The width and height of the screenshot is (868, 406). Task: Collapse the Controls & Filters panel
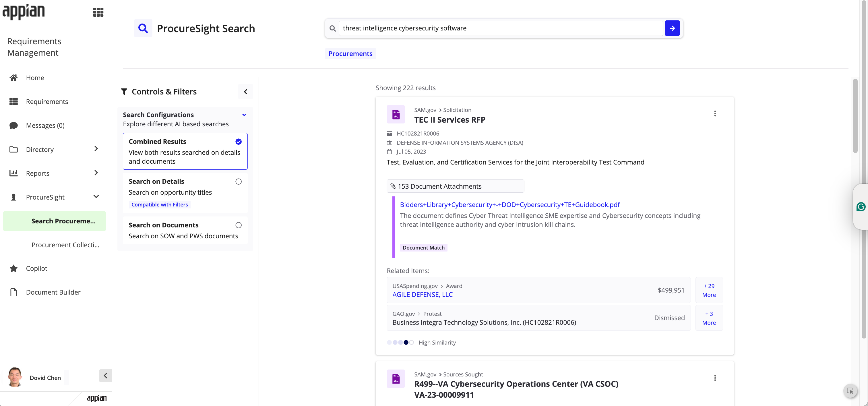245,92
